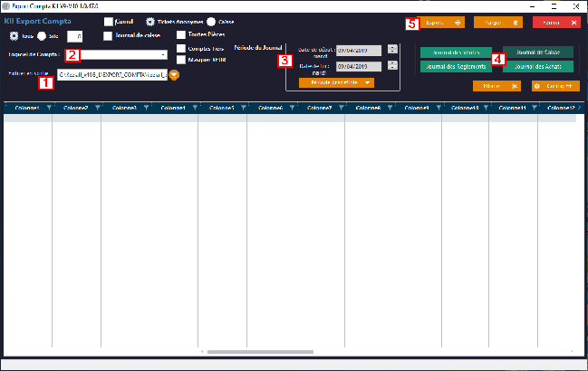Click the orange browse icon beside output file path
The height and width of the screenshot is (371, 588).
pos(174,74)
